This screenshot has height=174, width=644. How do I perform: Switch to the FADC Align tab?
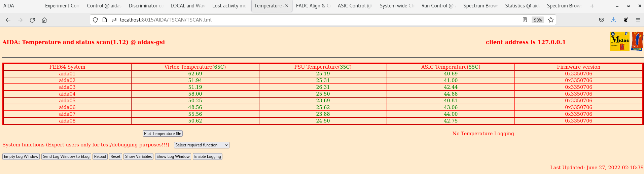313,6
